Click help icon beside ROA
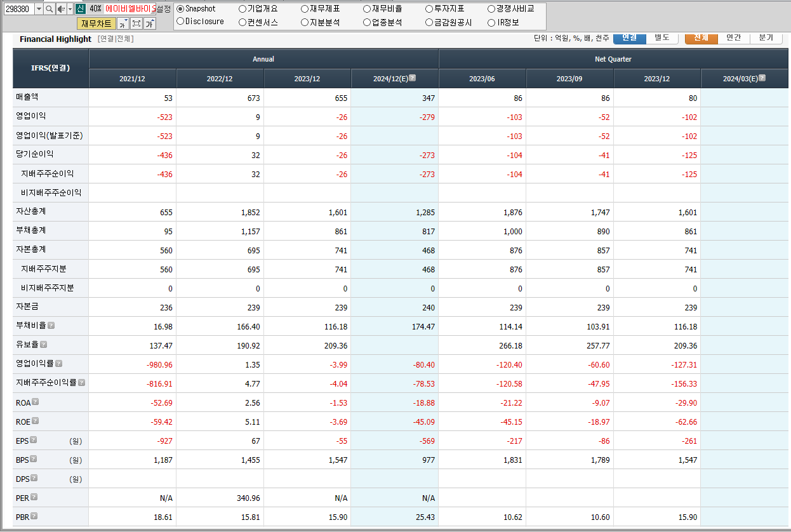The image size is (791, 532). [36, 402]
